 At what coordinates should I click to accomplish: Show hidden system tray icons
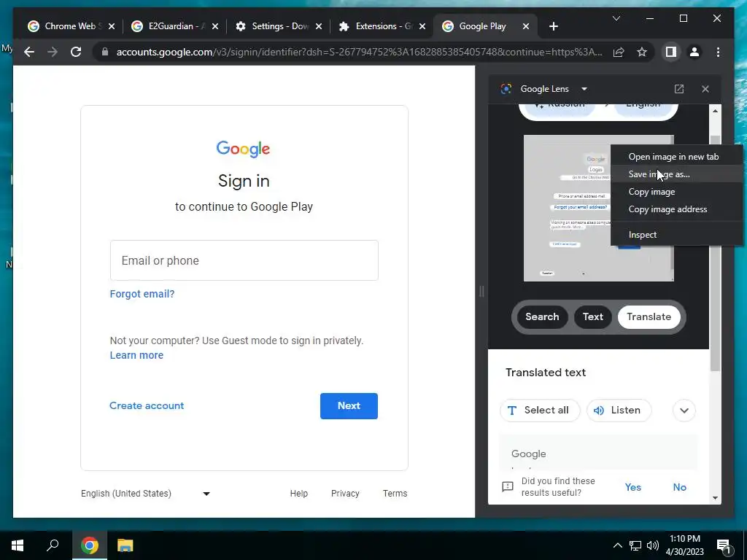pyautogui.click(x=617, y=545)
